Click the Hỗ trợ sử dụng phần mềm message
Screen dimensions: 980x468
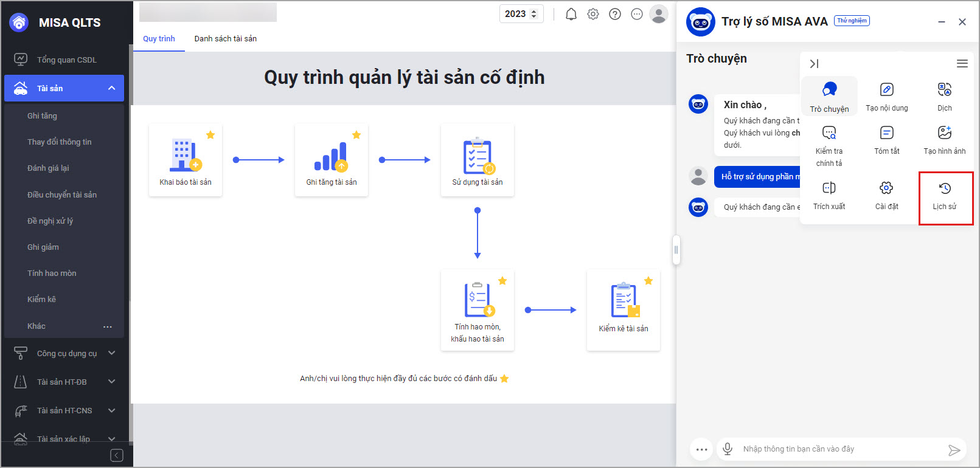click(757, 177)
